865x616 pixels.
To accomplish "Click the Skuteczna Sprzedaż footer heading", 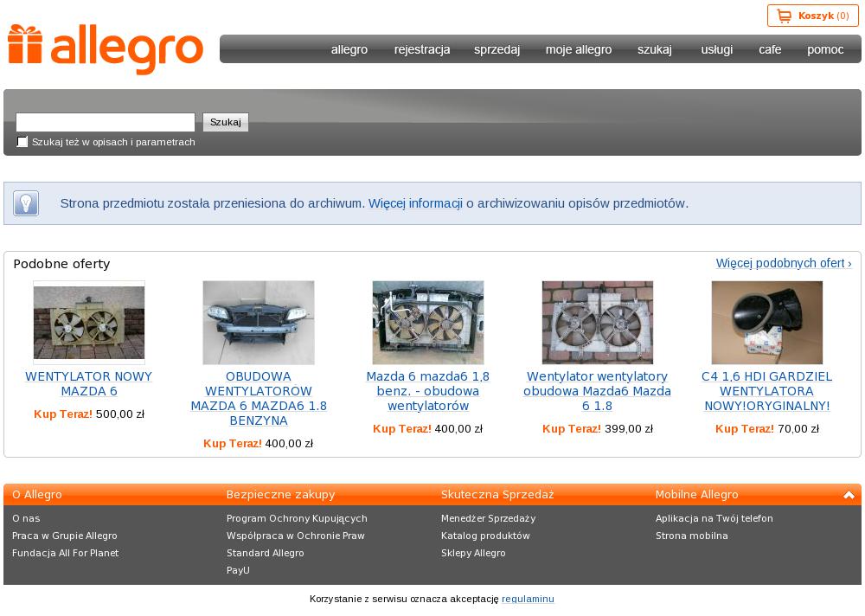I will pyautogui.click(x=497, y=495).
